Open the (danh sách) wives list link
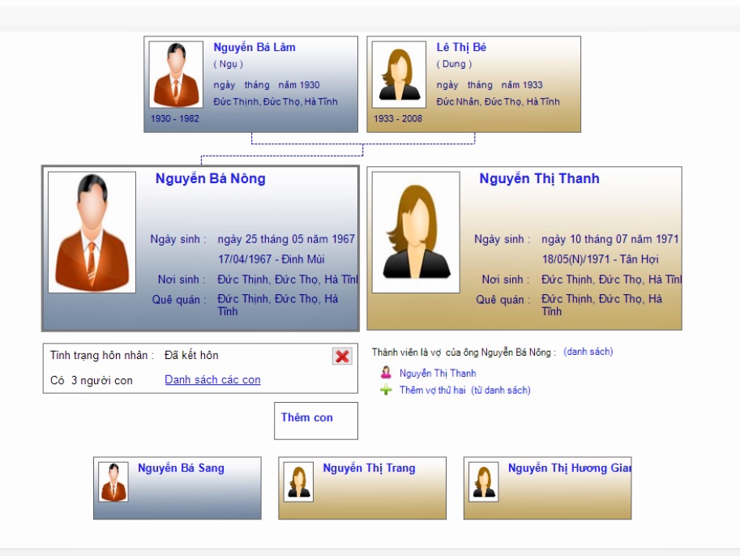 (x=588, y=352)
